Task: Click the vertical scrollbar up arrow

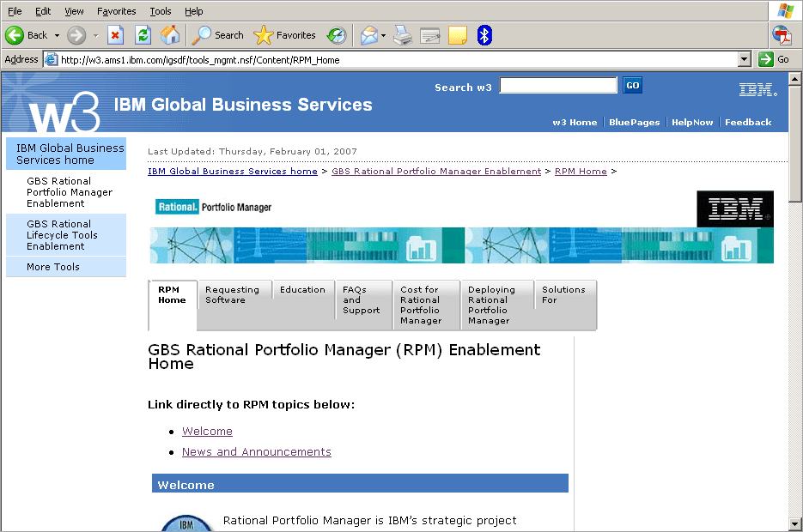Action: coord(794,78)
